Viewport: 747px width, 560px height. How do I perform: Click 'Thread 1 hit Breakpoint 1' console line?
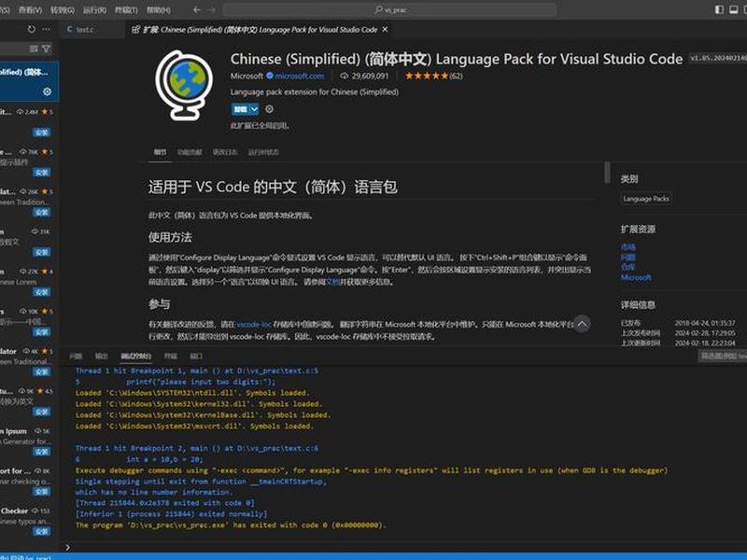tap(197, 371)
